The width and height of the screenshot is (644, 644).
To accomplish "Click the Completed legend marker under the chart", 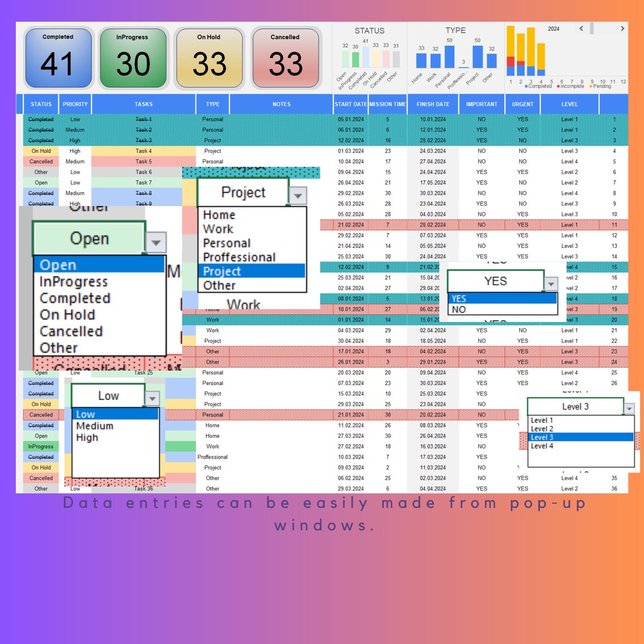I will click(x=525, y=86).
